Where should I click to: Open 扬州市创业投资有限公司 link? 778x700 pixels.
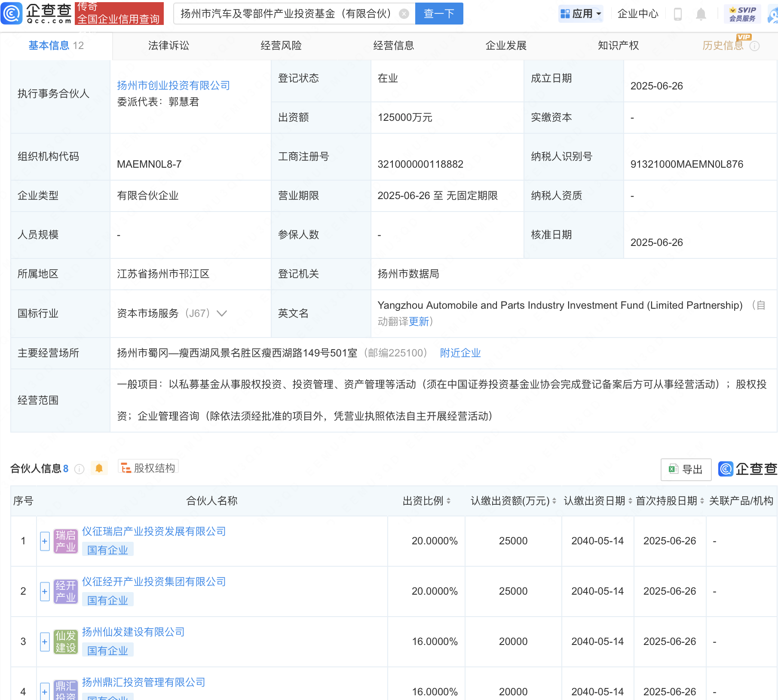[174, 86]
